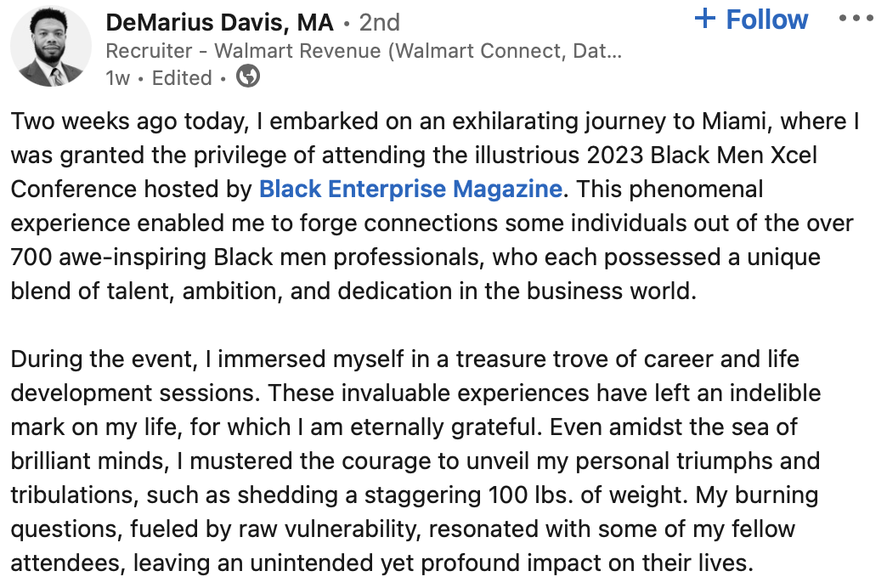Follow DeMarius Davis
The height and width of the screenshot is (588, 887).
click(x=766, y=20)
